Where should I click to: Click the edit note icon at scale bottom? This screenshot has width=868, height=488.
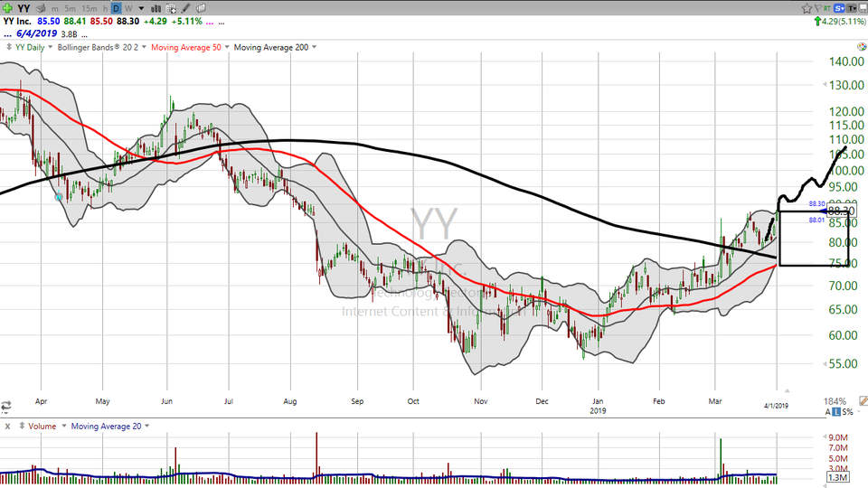pyautogui.click(x=863, y=400)
